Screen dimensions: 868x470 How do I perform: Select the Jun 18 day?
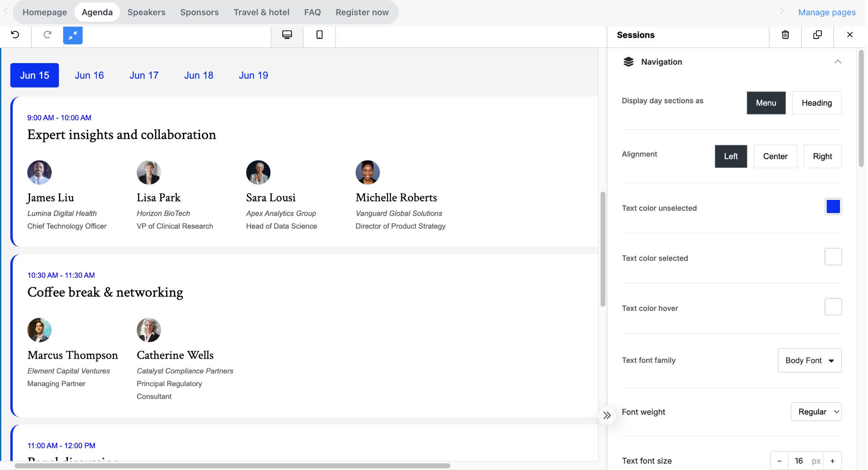pyautogui.click(x=198, y=75)
